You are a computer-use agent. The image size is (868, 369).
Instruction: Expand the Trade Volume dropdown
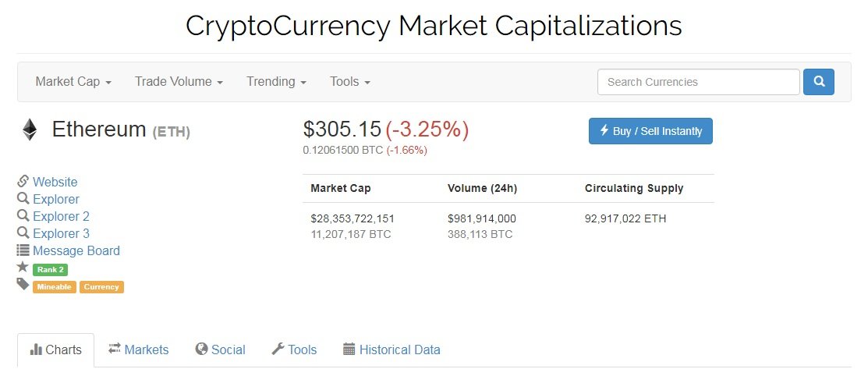point(179,82)
